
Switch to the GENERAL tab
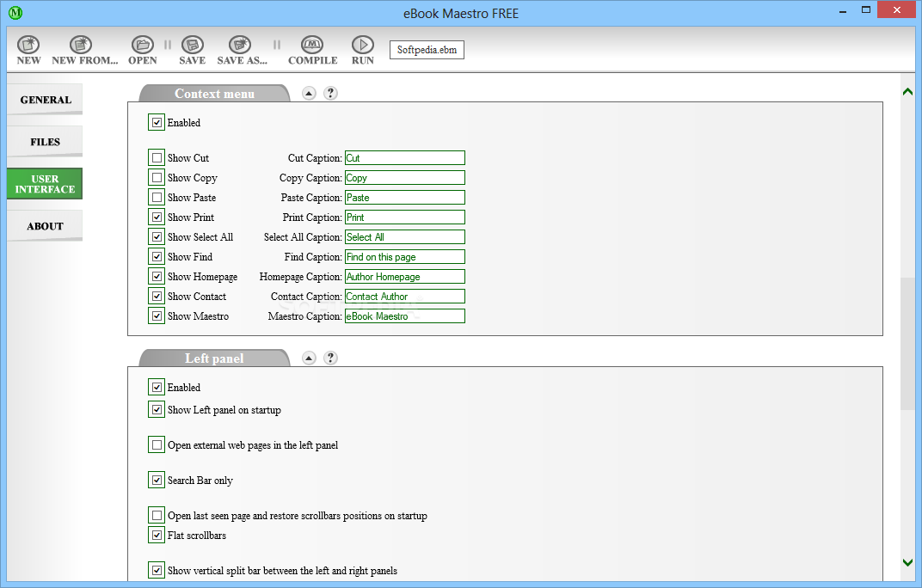46,100
